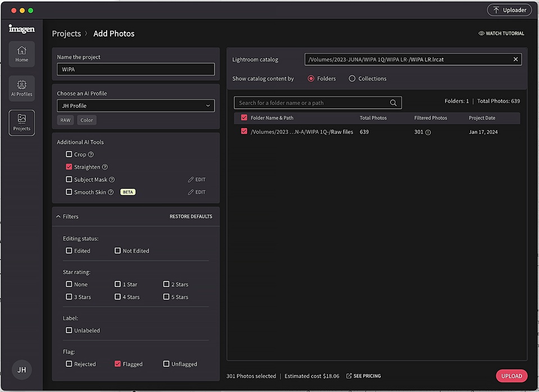This screenshot has height=392, width=539.
Task: Open the Uploader button
Action: pos(509,10)
